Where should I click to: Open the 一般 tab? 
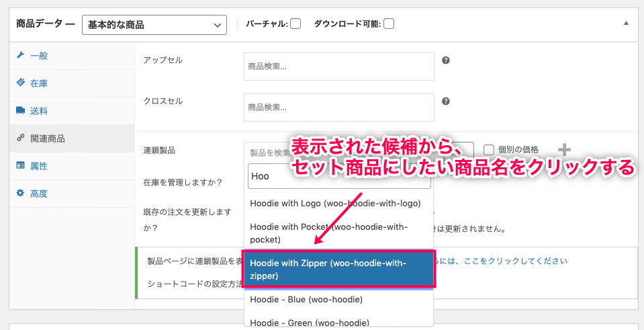tap(73, 56)
